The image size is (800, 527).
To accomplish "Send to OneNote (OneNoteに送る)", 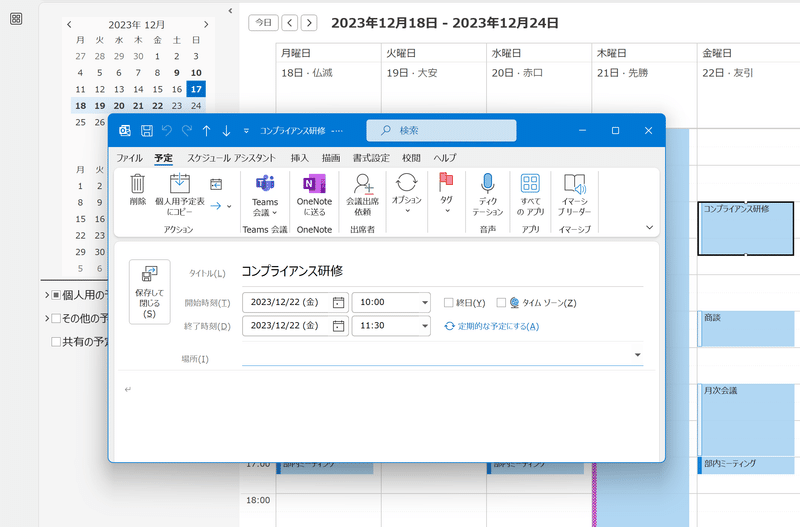I will point(314,195).
